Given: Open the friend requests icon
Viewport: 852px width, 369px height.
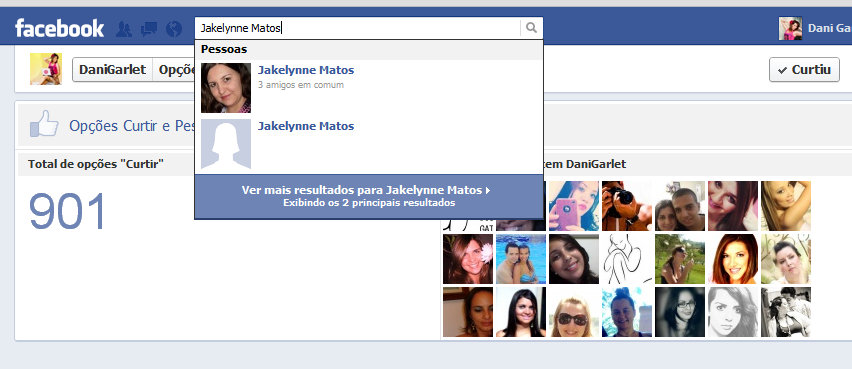Looking at the screenshot, I should click(124, 29).
